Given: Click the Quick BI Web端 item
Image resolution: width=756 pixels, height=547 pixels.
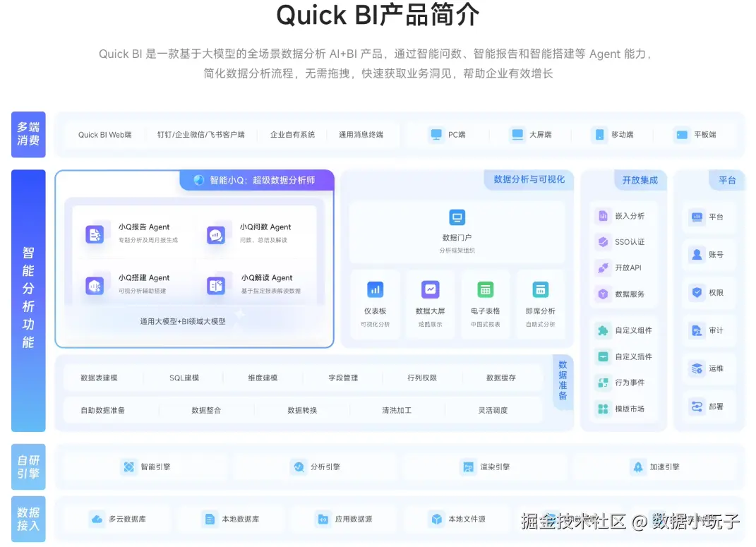Looking at the screenshot, I should (104, 135).
